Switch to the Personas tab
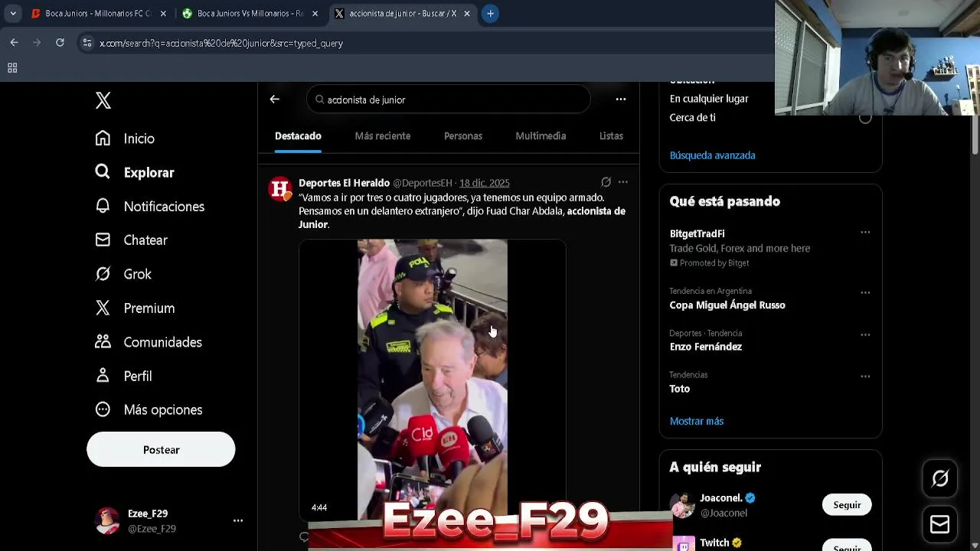Viewport: 980px width, 551px height. [463, 136]
